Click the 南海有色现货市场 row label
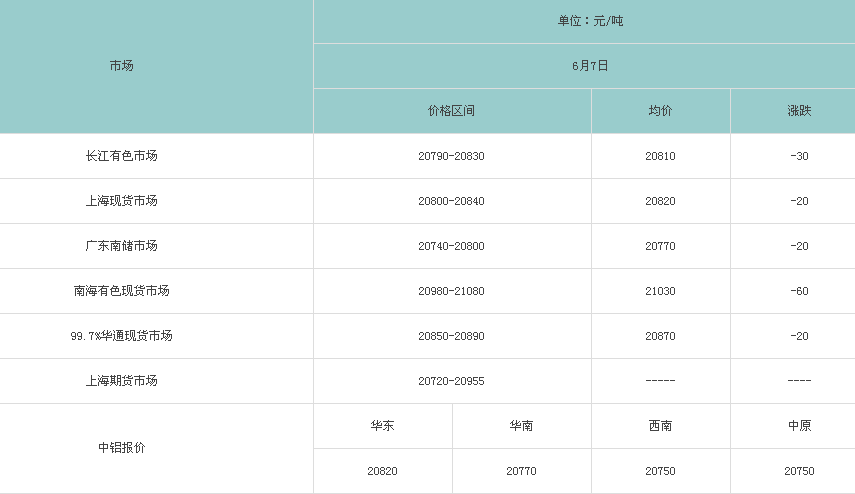 pos(121,291)
